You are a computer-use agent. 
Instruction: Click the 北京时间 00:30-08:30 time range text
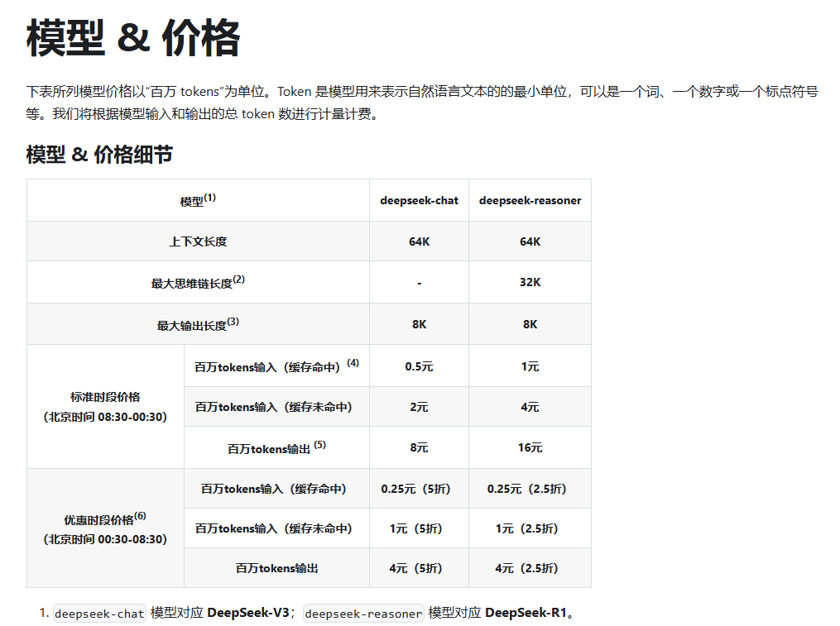tap(105, 538)
